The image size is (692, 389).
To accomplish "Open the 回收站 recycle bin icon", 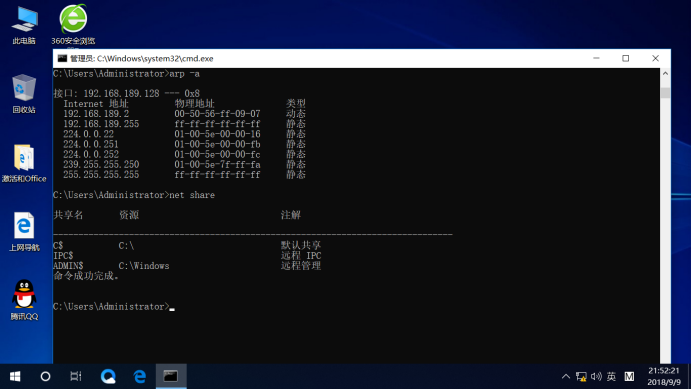I will (x=24, y=94).
